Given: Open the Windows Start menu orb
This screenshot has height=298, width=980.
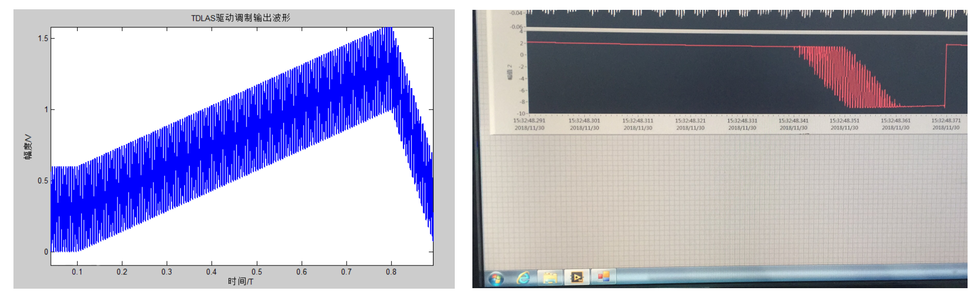Looking at the screenshot, I should point(496,279).
